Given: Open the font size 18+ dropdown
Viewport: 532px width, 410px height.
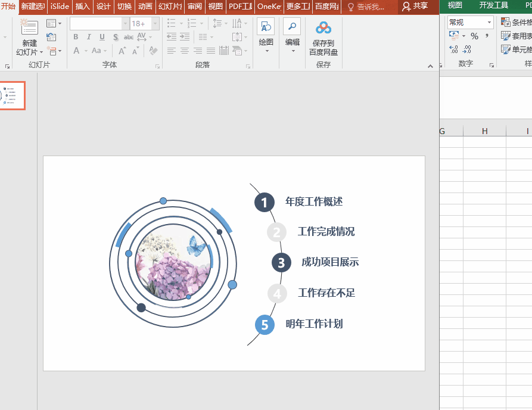Looking at the screenshot, I should [155, 23].
